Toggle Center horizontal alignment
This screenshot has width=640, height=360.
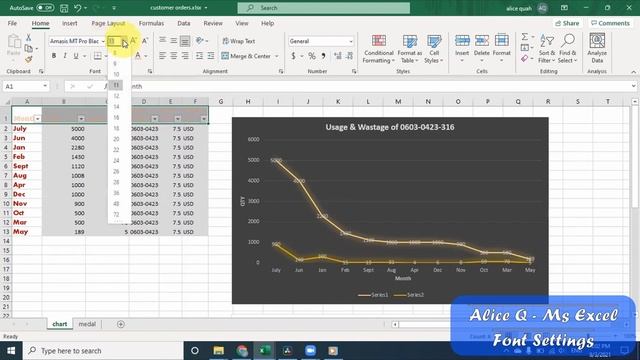(174, 56)
